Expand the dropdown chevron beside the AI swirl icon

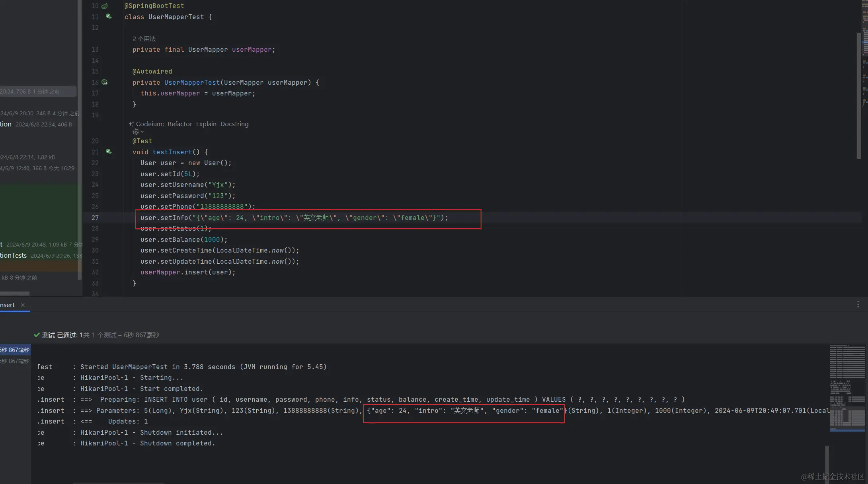[142, 132]
